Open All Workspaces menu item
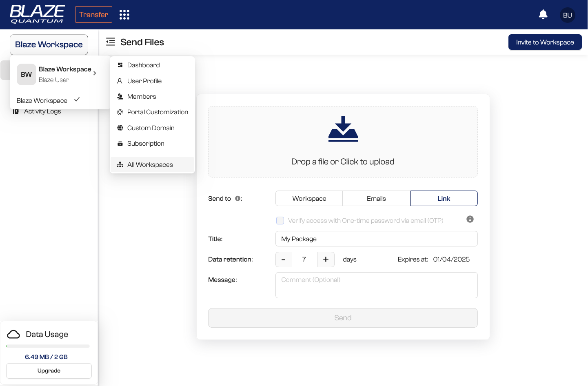 (152, 164)
